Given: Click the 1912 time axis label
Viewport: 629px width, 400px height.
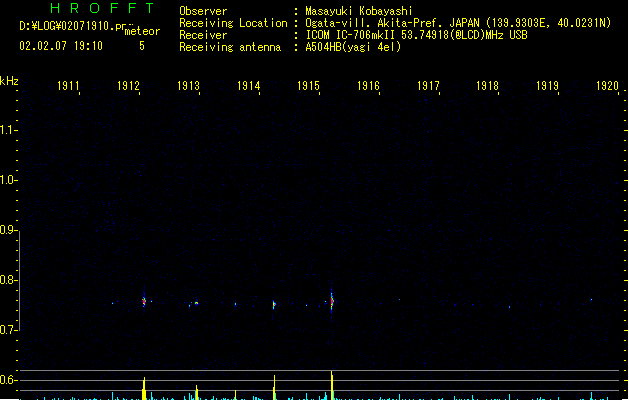Looking at the screenshot, I should tap(128, 86).
